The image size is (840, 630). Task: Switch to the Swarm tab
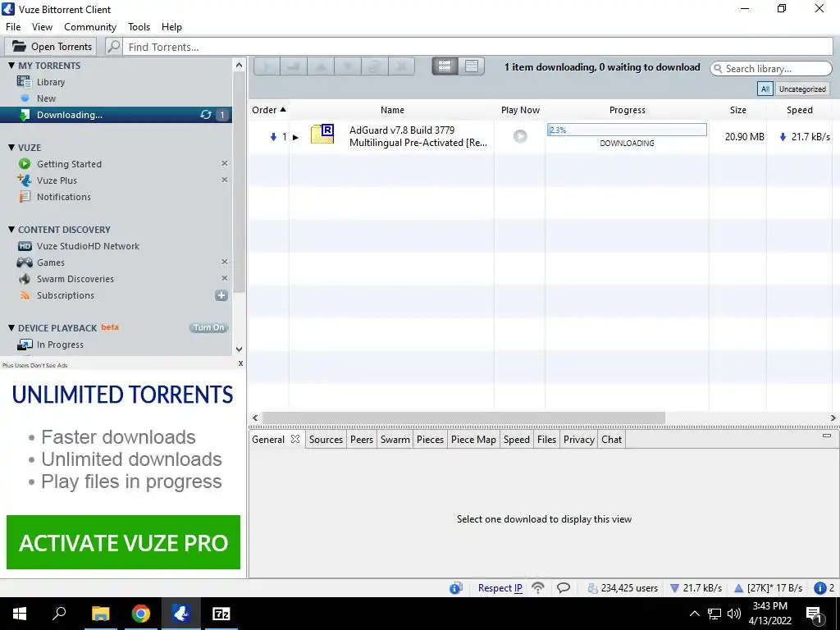(x=395, y=440)
